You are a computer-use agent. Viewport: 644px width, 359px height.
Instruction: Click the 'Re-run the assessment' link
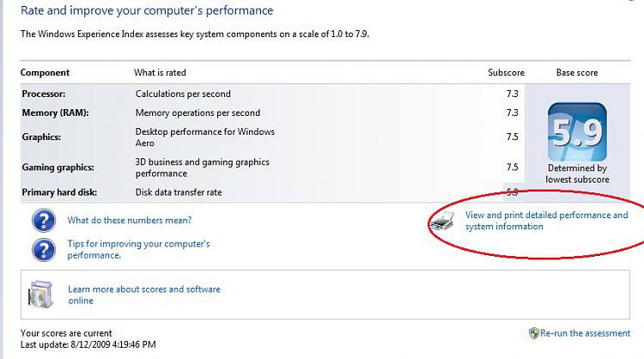click(x=585, y=333)
